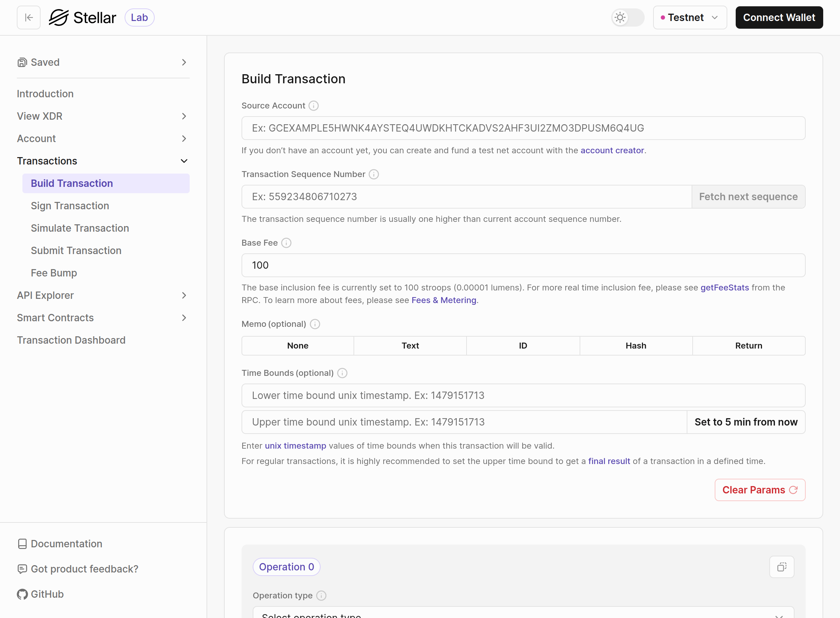
Task: Open the Testnet network dropdown
Action: point(689,17)
